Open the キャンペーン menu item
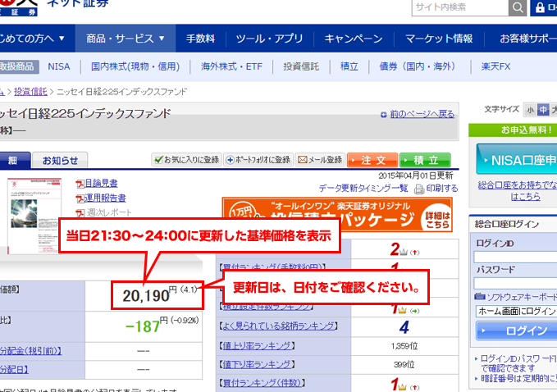This screenshot has width=557, height=392. click(354, 39)
